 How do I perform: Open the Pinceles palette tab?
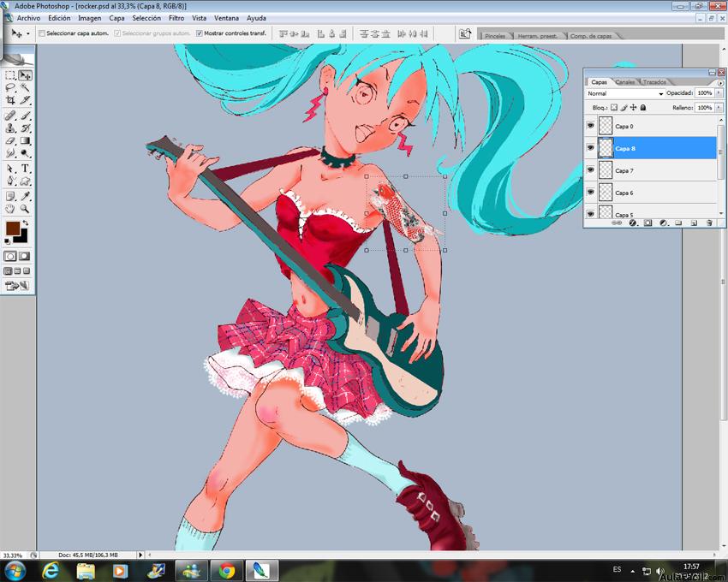(495, 36)
